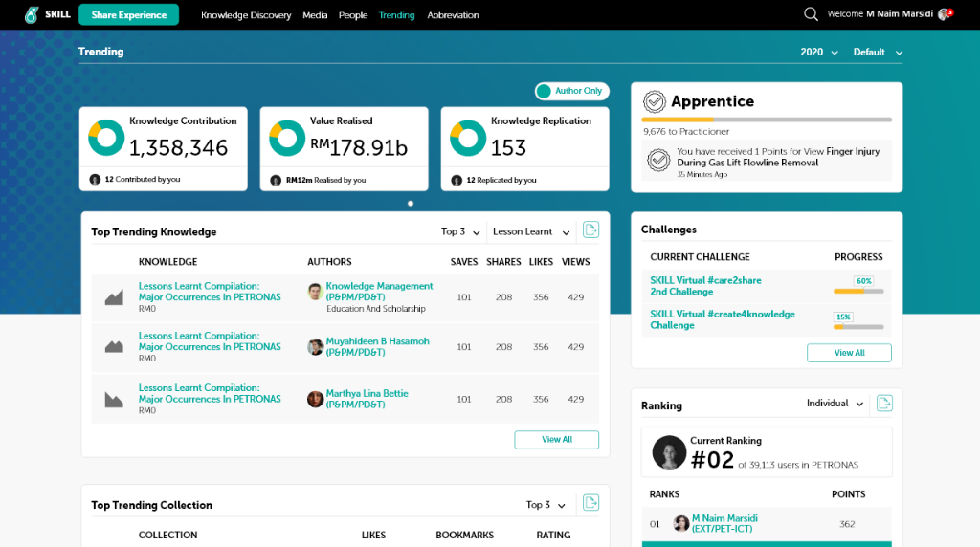980x547 pixels.
Task: Go to Knowledge Discovery menu
Action: 246,15
